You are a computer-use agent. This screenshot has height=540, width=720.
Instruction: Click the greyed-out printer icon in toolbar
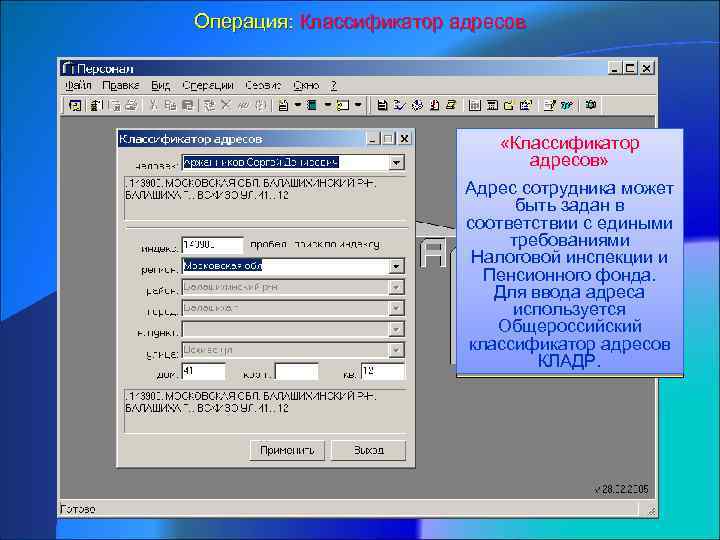pyautogui.click(x=131, y=105)
